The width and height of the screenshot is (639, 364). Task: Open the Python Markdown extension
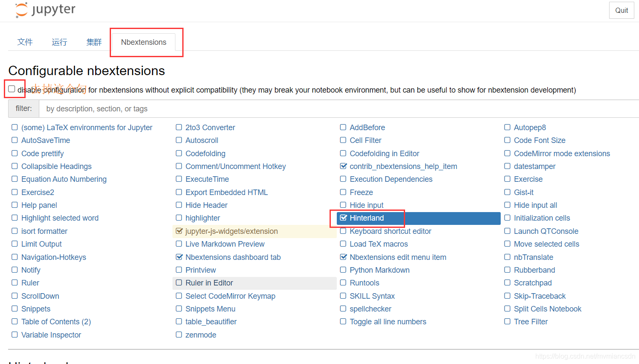[x=379, y=270]
